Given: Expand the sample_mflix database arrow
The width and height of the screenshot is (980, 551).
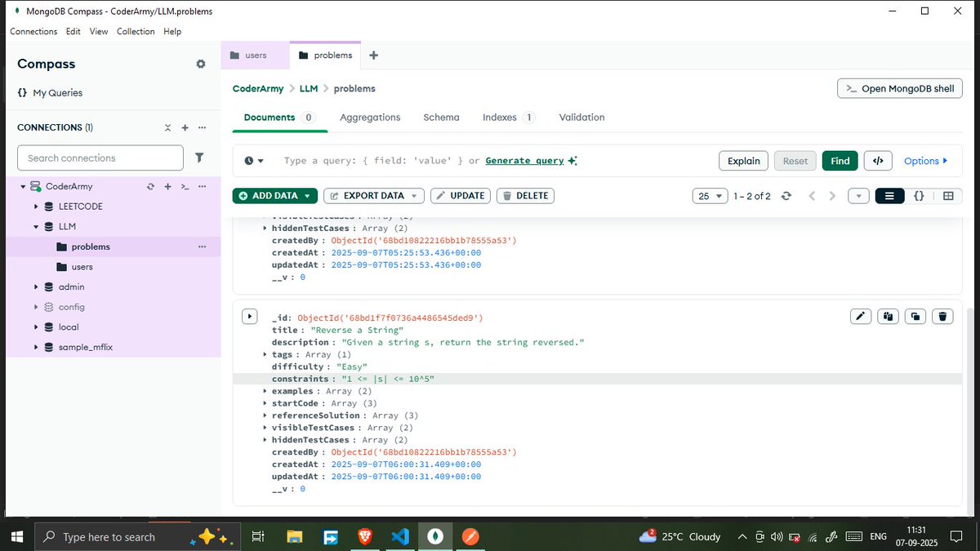Looking at the screenshot, I should tap(36, 347).
